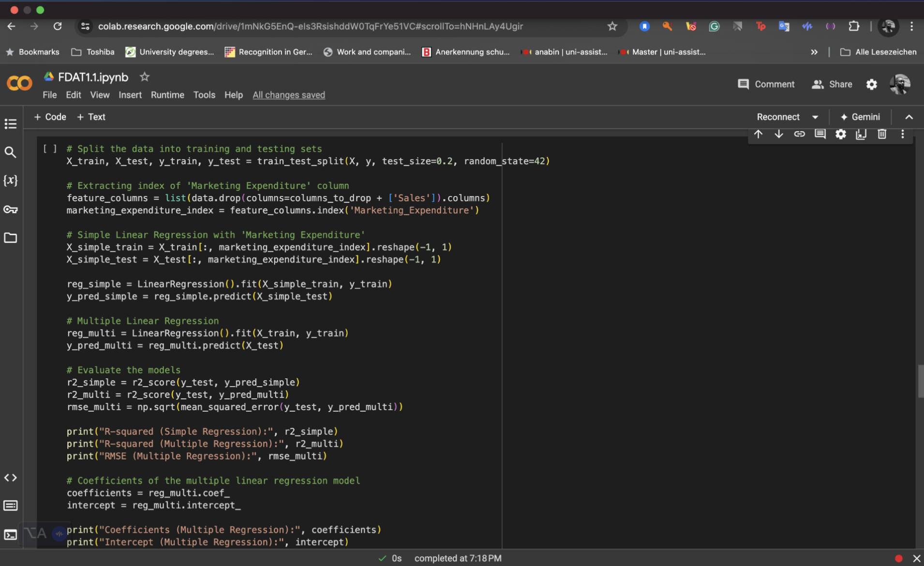Open the find and replace panel
924x566 pixels.
click(x=11, y=152)
